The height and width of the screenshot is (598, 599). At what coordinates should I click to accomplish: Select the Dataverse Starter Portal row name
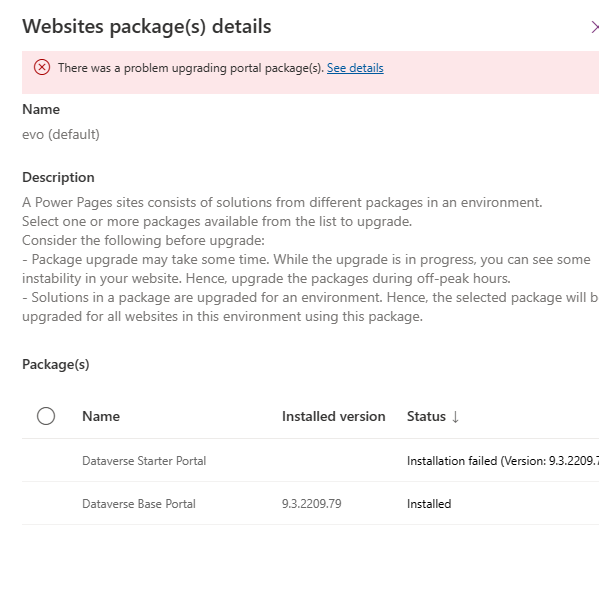pos(144,461)
